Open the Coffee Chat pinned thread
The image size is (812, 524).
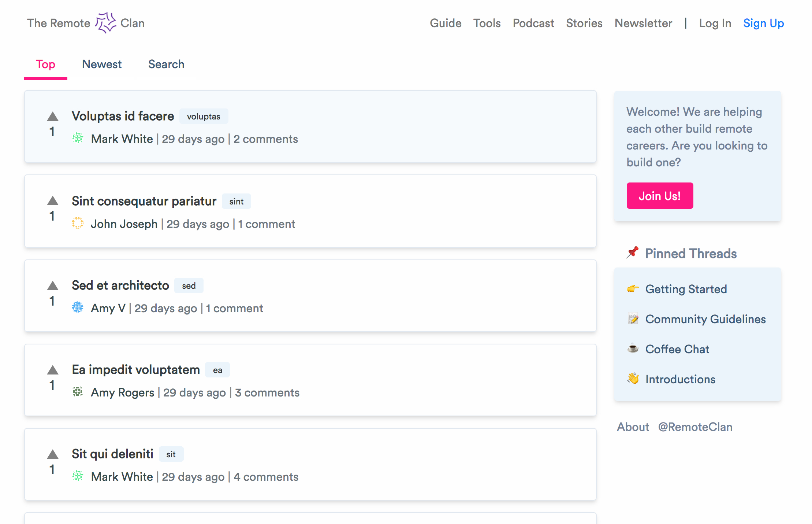677,349
